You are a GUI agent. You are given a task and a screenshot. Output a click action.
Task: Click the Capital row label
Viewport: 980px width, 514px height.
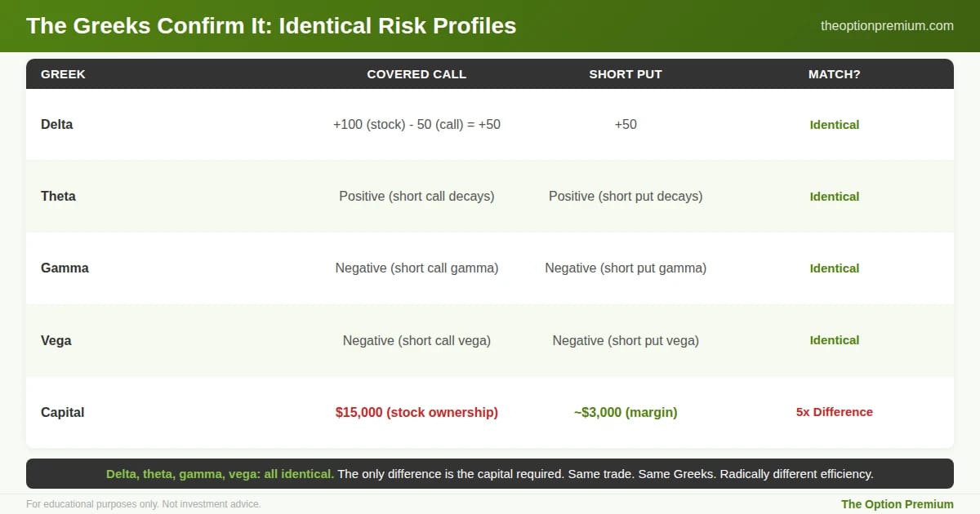(x=62, y=412)
